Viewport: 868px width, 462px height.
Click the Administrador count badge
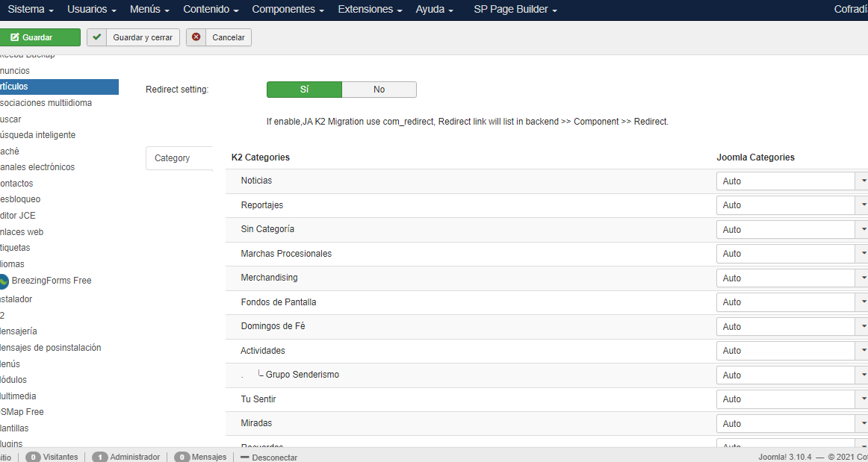100,457
